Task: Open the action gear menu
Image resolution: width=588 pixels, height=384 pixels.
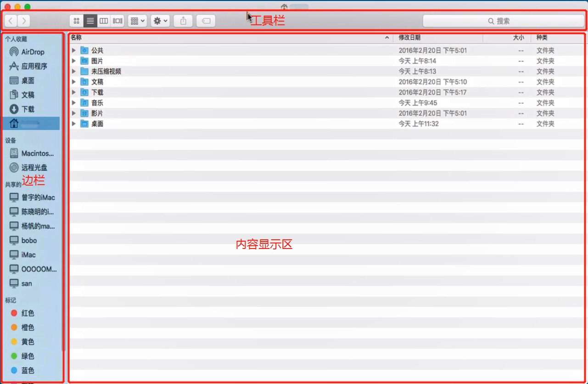Action: [160, 20]
